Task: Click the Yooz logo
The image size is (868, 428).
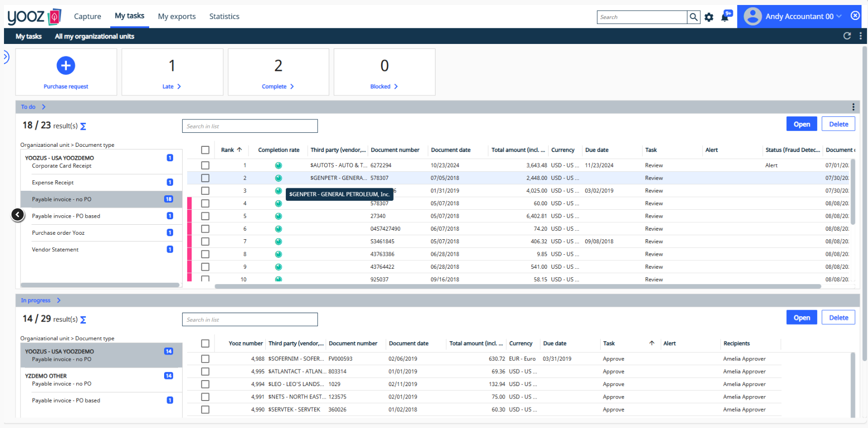Action: 34,16
